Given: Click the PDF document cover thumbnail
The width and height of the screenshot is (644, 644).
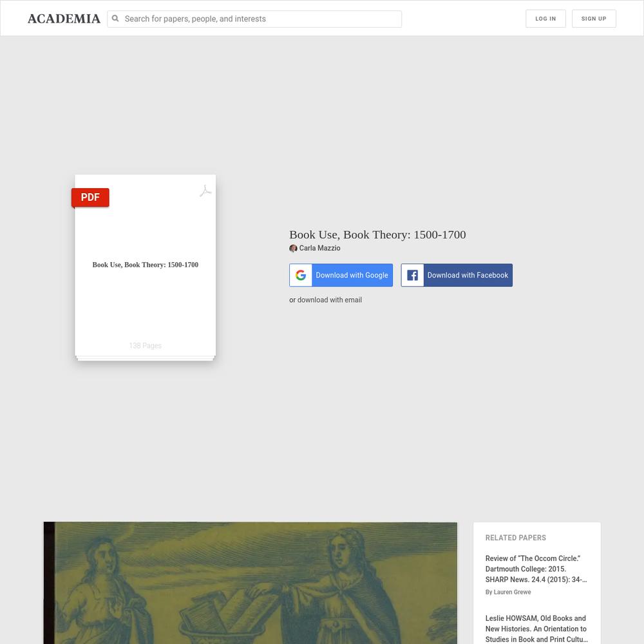Looking at the screenshot, I should tap(146, 267).
